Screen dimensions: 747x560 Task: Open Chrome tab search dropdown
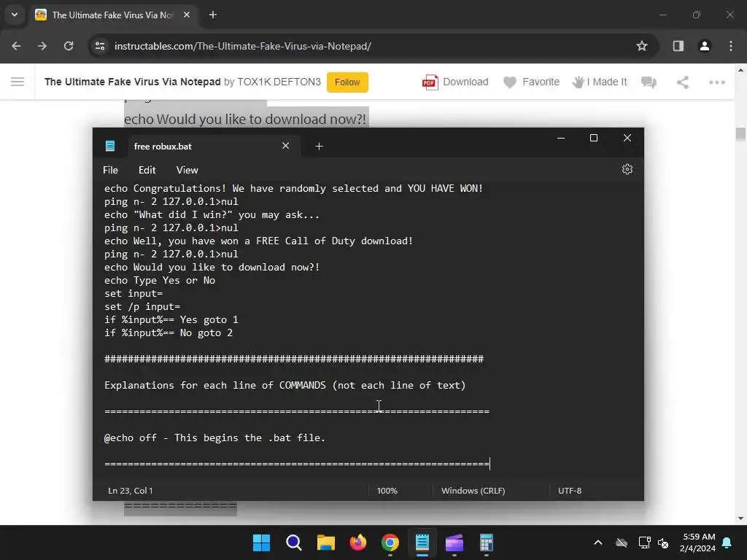pos(15,15)
